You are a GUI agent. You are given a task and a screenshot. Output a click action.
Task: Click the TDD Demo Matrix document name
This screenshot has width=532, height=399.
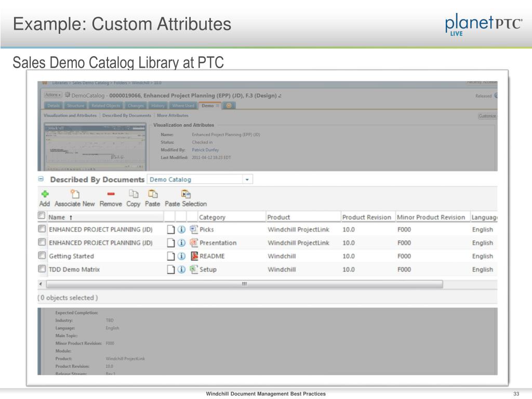pos(74,270)
